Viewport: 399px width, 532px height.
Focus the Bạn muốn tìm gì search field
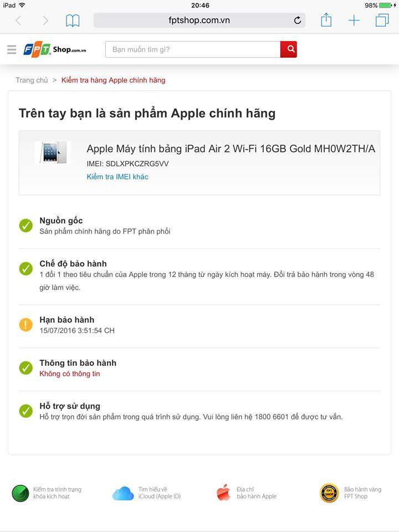point(193,49)
